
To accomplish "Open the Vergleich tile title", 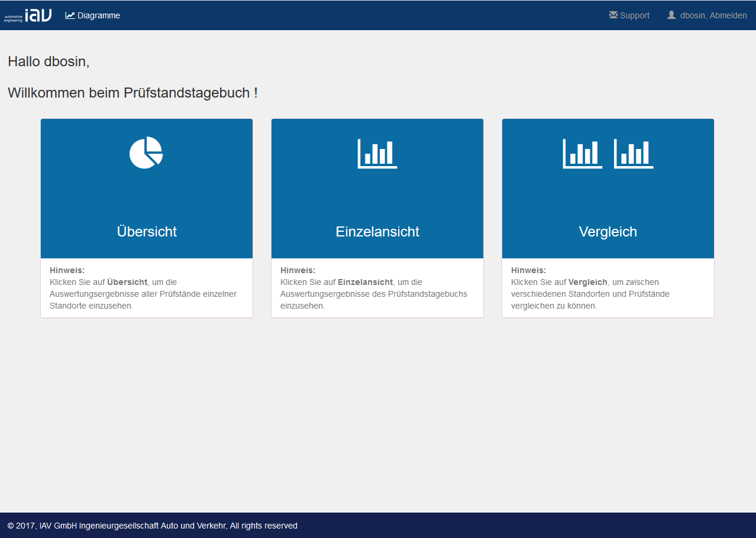I will 608,232.
